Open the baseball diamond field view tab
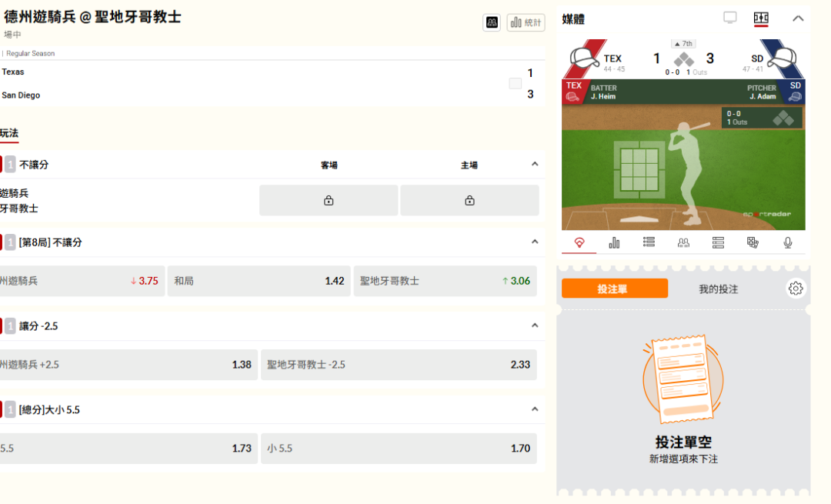 579,242
